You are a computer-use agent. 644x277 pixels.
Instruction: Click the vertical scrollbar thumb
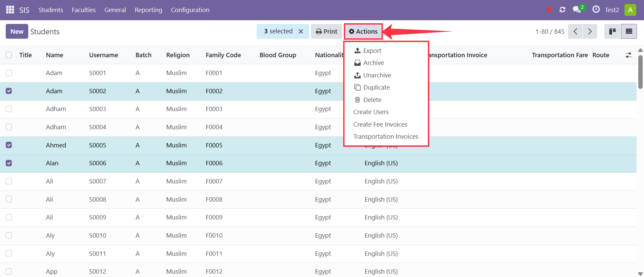click(x=640, y=72)
